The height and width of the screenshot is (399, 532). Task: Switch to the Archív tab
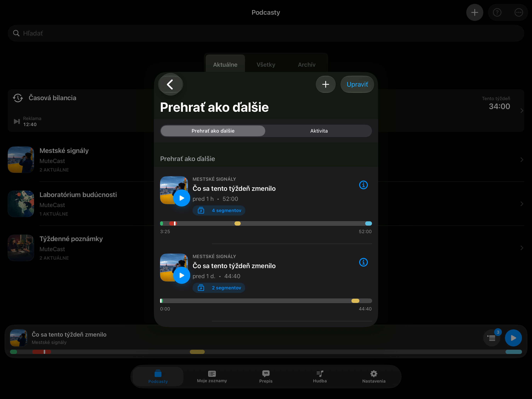(307, 64)
